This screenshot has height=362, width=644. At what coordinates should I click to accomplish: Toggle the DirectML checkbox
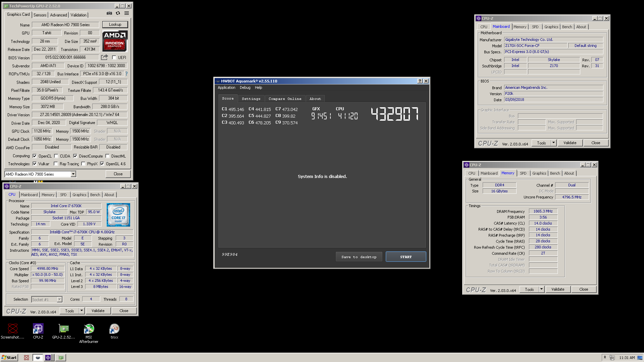107,156
